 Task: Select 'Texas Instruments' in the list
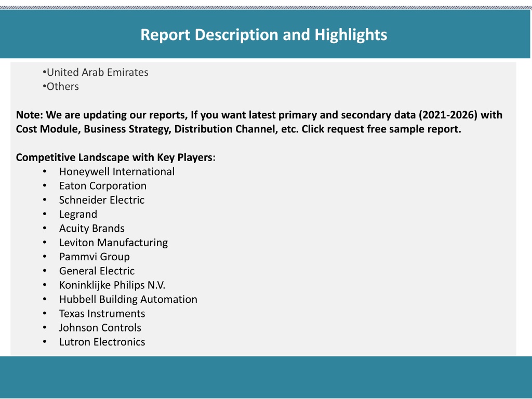(x=102, y=313)
